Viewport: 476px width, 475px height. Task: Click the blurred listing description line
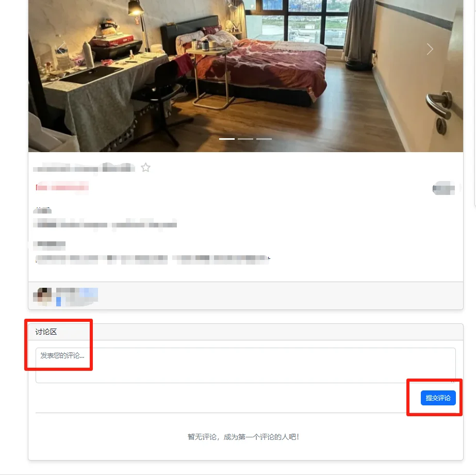pyautogui.click(x=153, y=259)
